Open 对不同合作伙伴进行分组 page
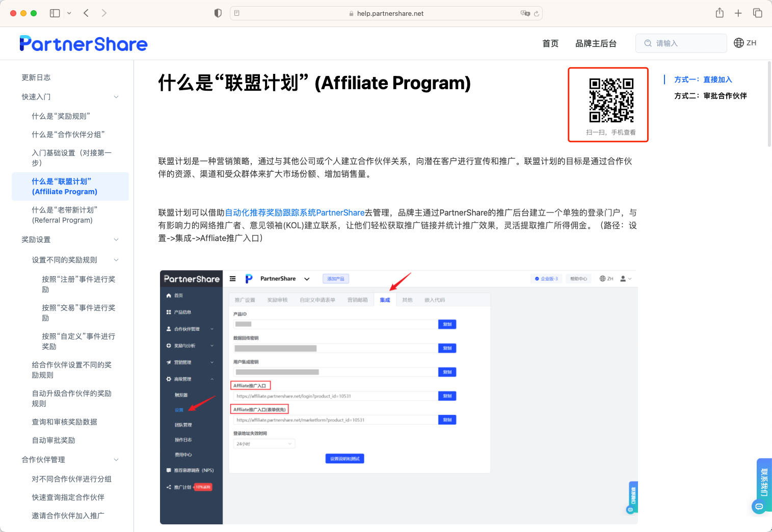The height and width of the screenshot is (532, 772). tap(72, 479)
